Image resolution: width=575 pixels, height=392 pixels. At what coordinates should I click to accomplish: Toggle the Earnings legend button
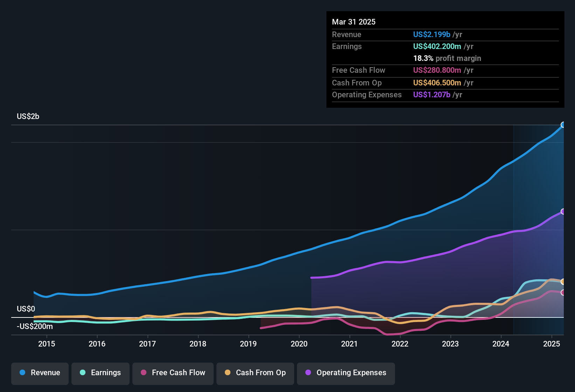(101, 373)
